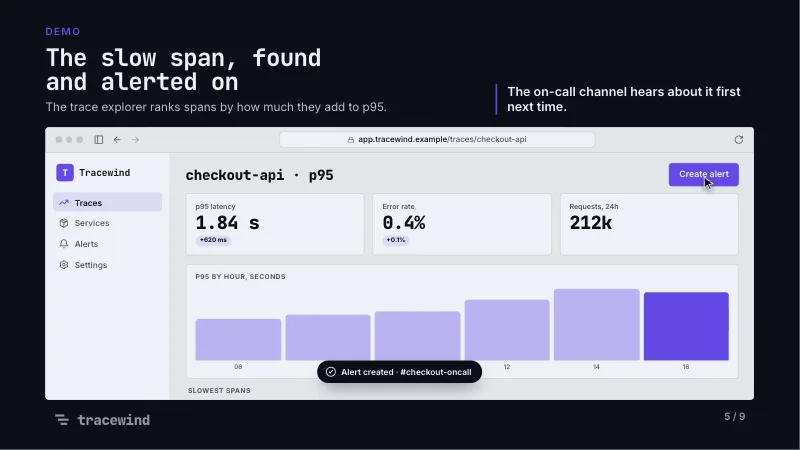Screen dimensions: 800x450
Task: Select the dark purple bar for hour 16
Action: coord(686,326)
